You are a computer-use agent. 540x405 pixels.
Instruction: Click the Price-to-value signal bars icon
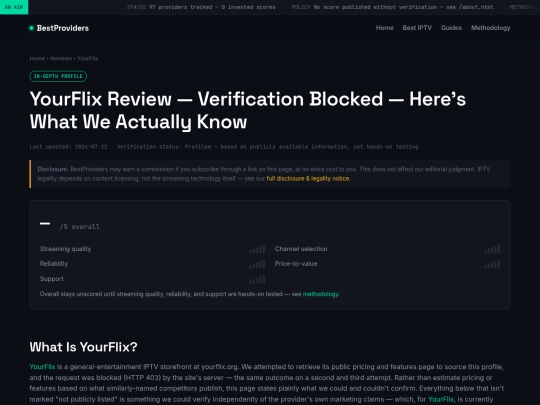492,264
